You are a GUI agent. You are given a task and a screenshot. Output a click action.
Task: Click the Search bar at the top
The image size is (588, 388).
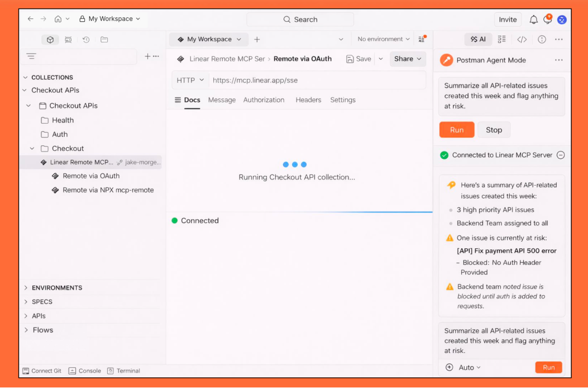300,18
